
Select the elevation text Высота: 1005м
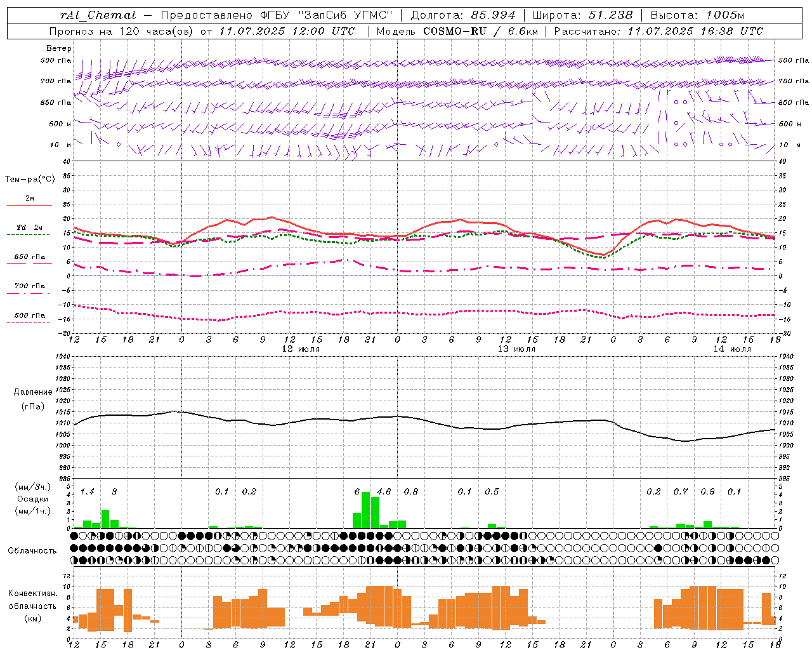(698, 15)
